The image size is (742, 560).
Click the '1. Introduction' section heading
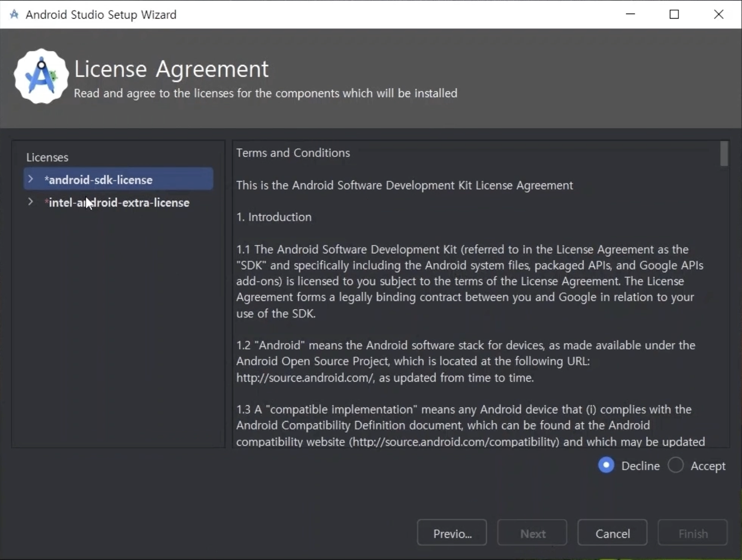pos(274,217)
